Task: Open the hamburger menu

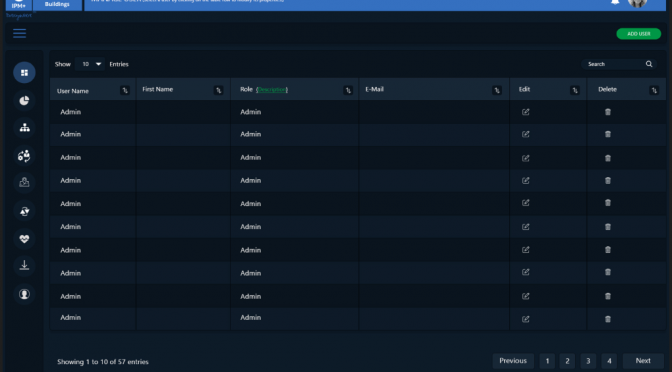Action: pyautogui.click(x=19, y=33)
